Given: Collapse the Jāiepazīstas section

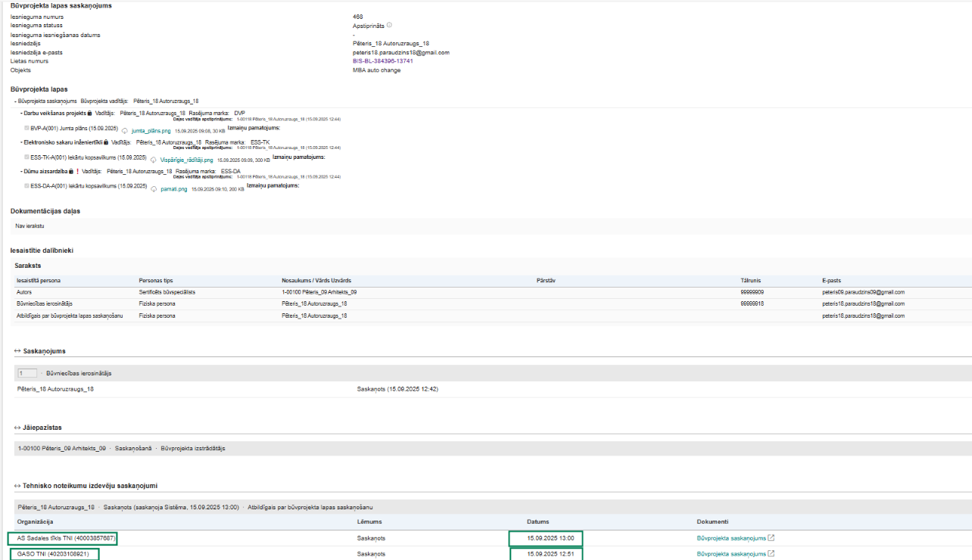Looking at the screenshot, I should pyautogui.click(x=17, y=428).
